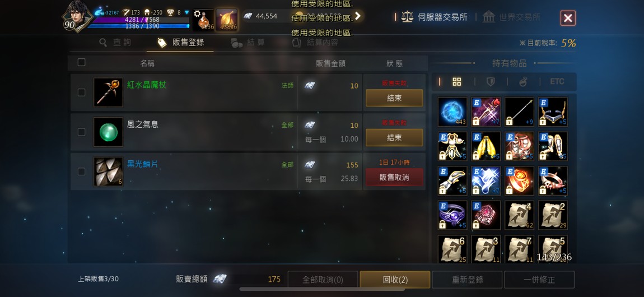The image size is (644, 297).
Task: Show all items with the grid icon
Action: coord(457,82)
